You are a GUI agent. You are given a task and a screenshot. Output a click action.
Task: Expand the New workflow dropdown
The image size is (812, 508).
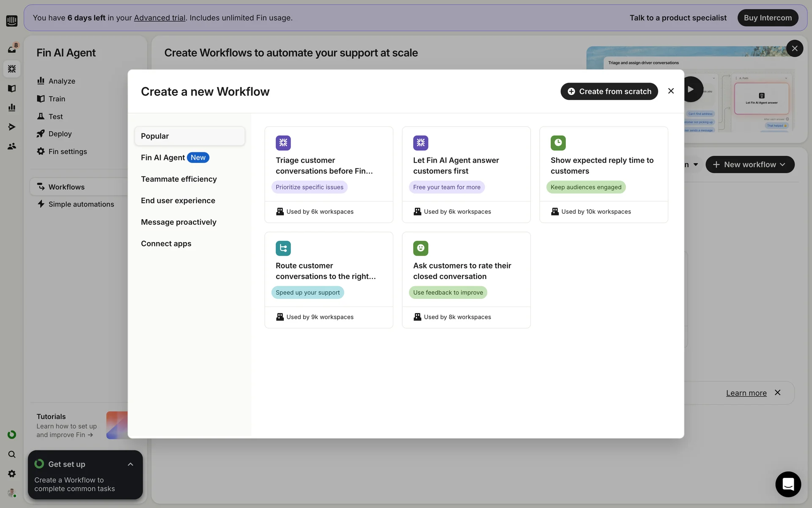[750, 164]
